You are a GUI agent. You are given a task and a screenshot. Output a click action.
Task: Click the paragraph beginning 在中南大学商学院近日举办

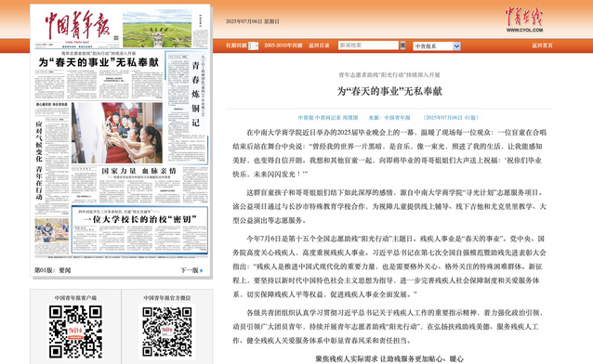pos(389,153)
